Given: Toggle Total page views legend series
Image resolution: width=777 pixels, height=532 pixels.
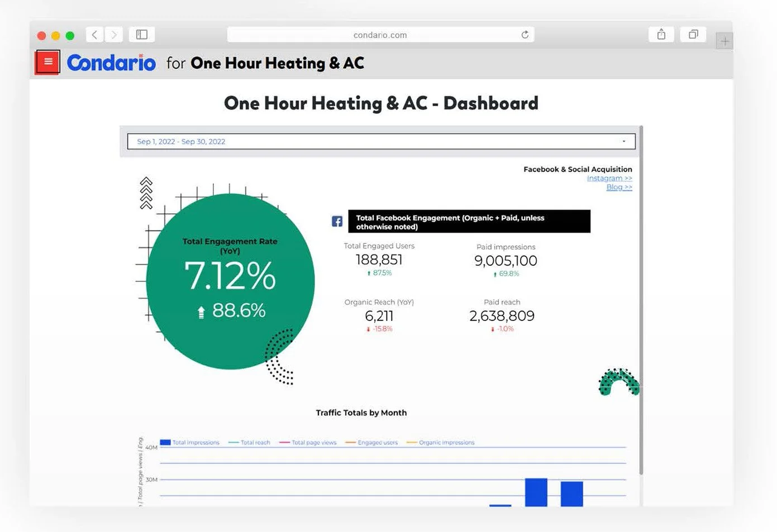Looking at the screenshot, I should (x=308, y=442).
